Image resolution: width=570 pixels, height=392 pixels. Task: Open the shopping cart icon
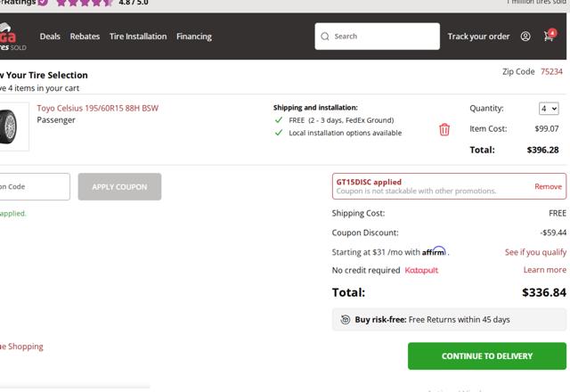(550, 36)
